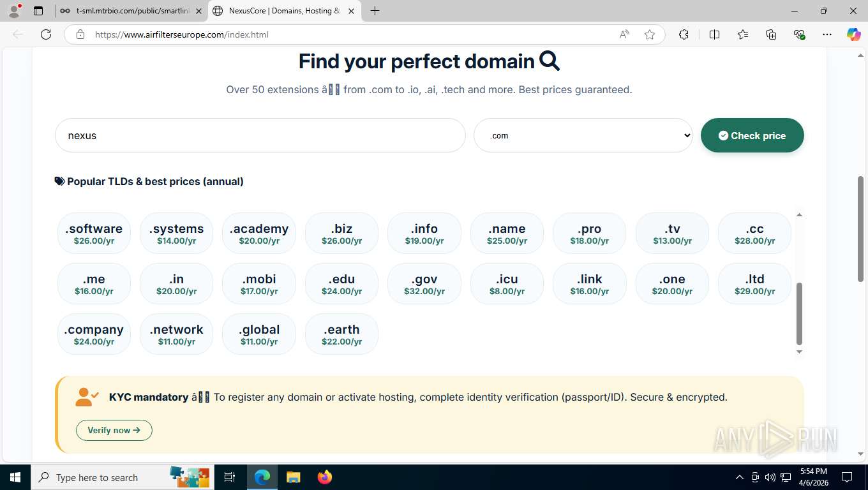
Task: Choose the .gov $32.00/yr chip
Action: 424,283
